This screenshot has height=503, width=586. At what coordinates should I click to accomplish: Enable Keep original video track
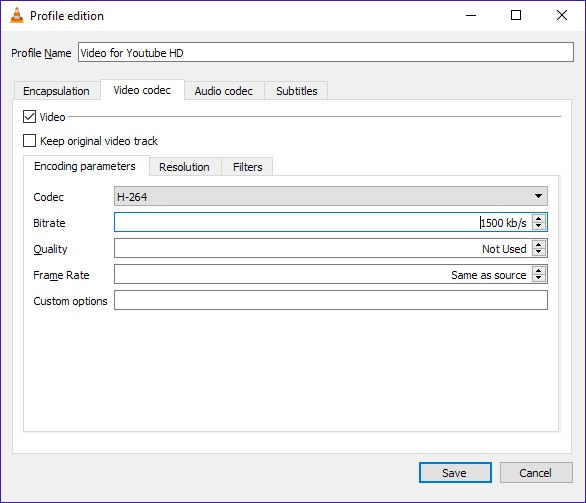pyautogui.click(x=29, y=141)
